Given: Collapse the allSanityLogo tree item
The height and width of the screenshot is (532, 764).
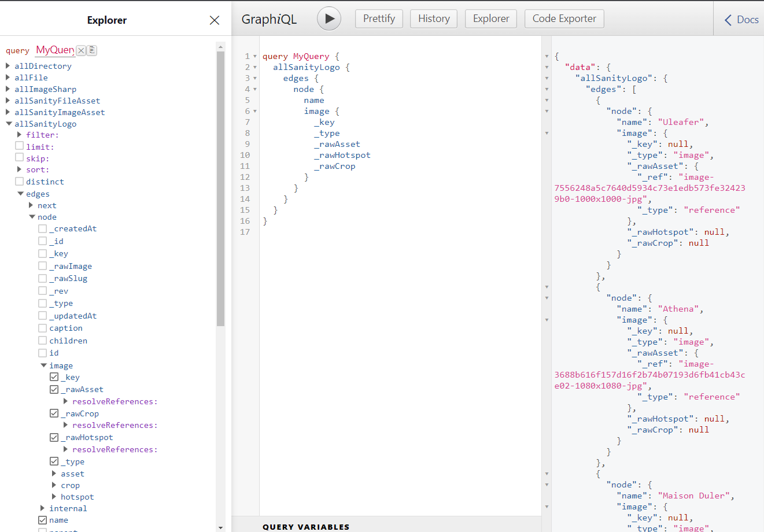Looking at the screenshot, I should [x=7, y=124].
